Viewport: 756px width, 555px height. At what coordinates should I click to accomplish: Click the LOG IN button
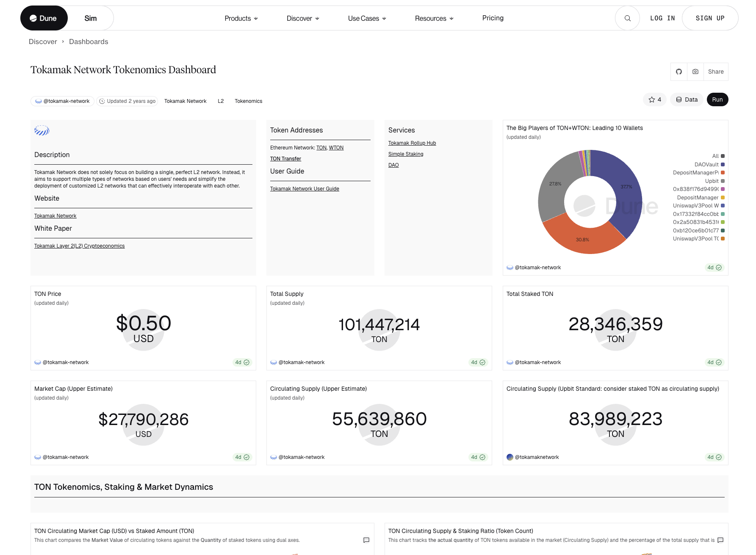pos(662,18)
